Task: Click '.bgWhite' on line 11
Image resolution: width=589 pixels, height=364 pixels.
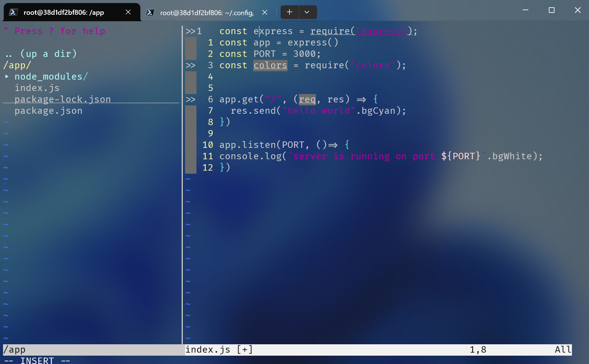Action: pos(509,156)
